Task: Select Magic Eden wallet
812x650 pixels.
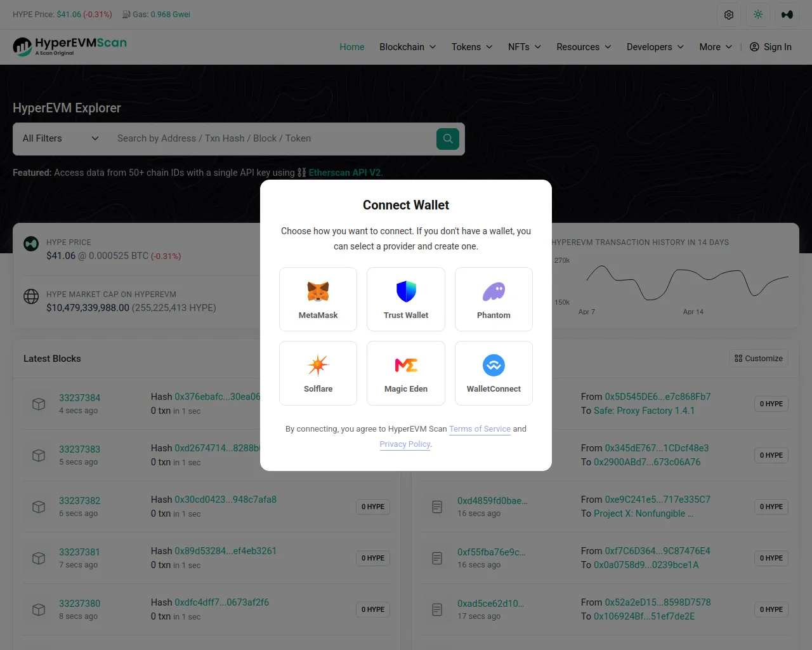Action: click(406, 373)
